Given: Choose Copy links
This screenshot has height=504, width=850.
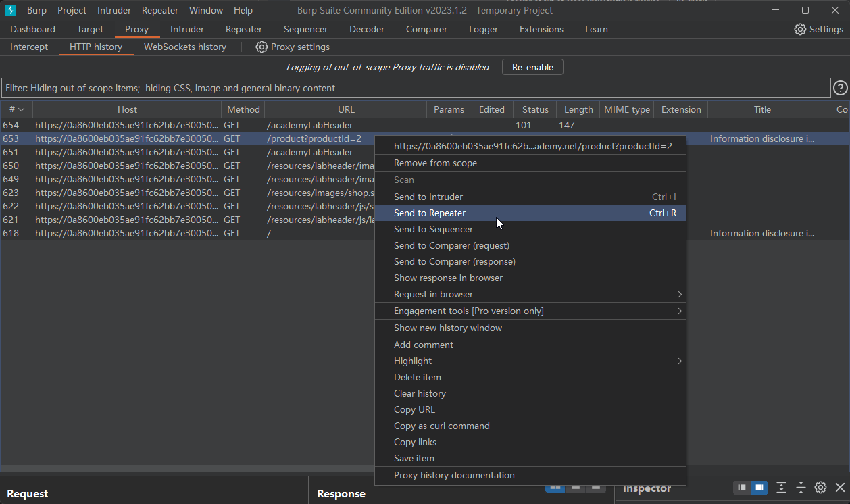Looking at the screenshot, I should tap(530, 442).
